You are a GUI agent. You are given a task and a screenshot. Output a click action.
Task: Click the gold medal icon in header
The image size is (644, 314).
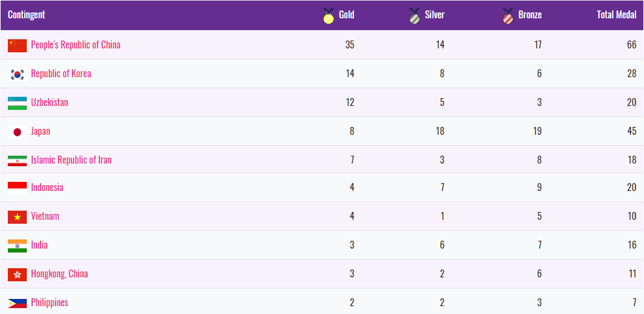[328, 15]
